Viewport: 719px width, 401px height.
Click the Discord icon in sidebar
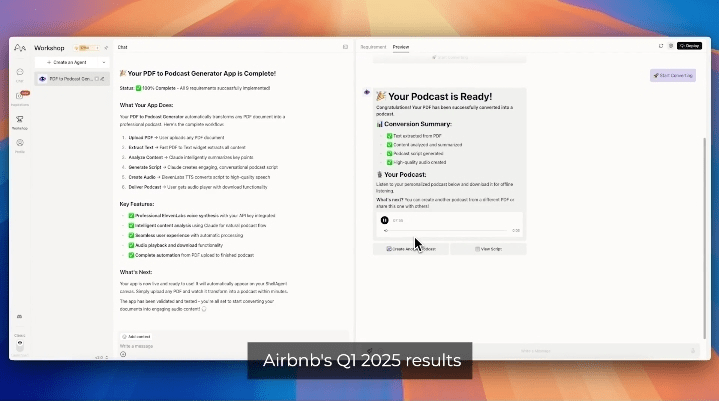(20, 316)
